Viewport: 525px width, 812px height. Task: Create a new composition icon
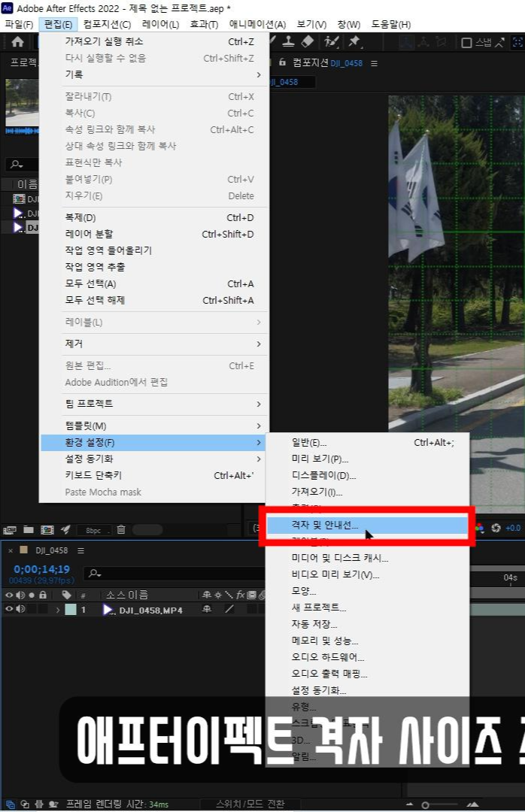click(x=47, y=530)
